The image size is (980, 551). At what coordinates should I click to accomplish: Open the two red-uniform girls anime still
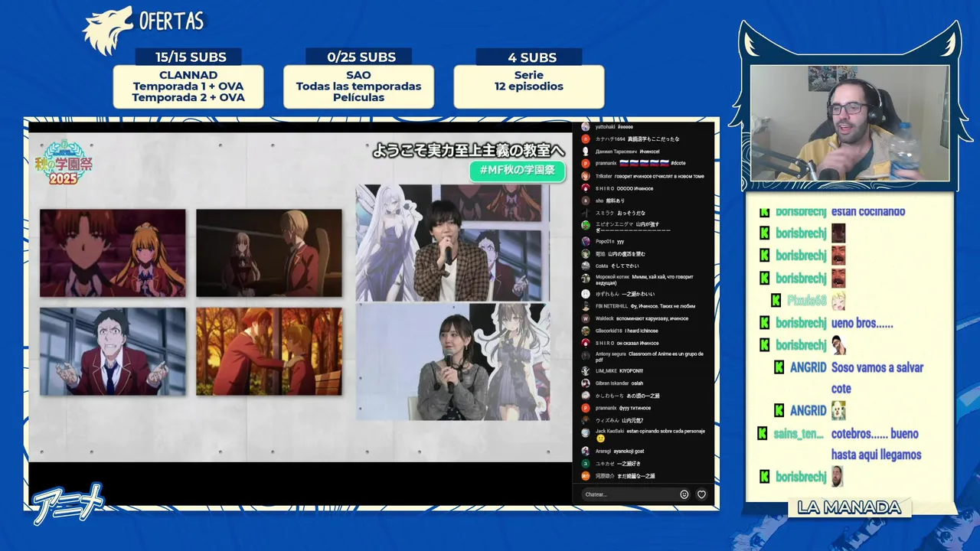point(113,253)
